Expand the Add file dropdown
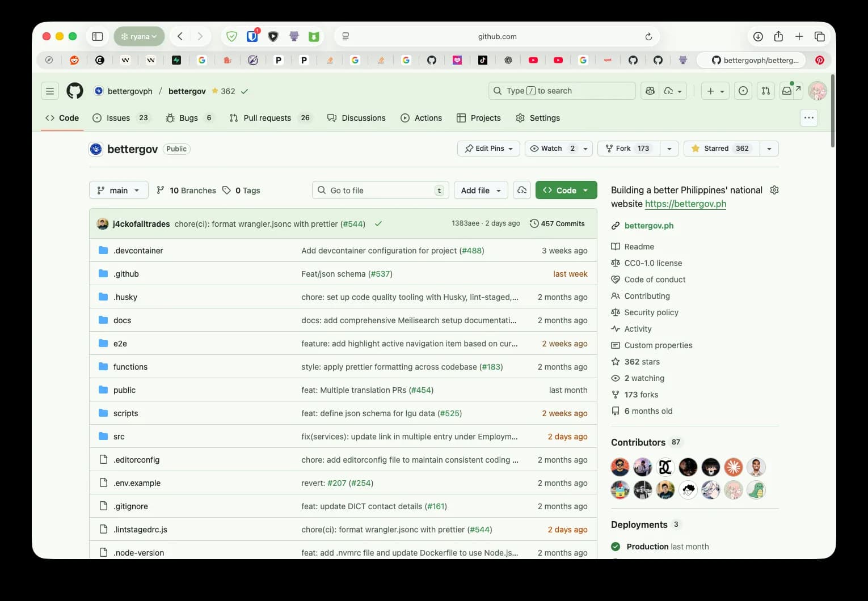 click(481, 191)
